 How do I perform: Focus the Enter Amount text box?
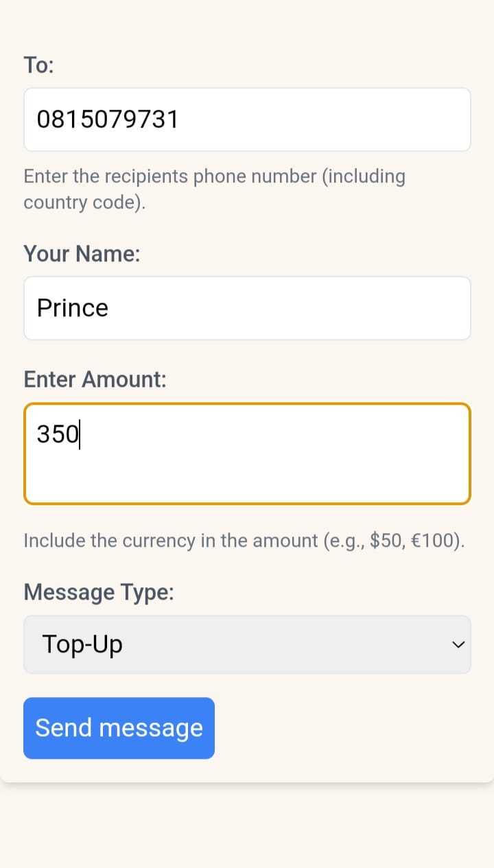coord(247,454)
